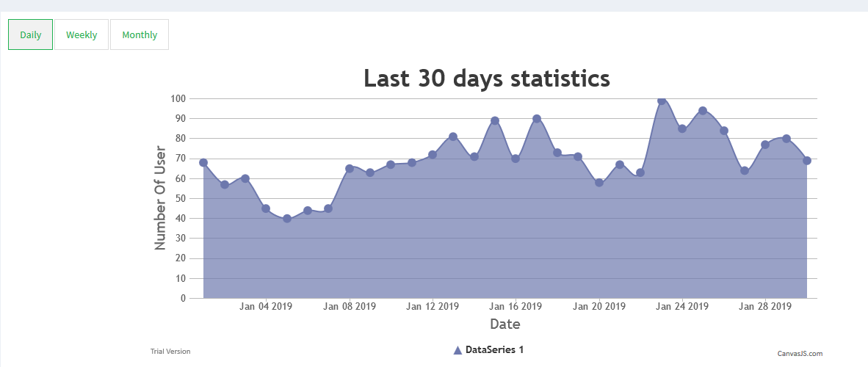Click the Jan 24 2019 axis label

(x=682, y=306)
